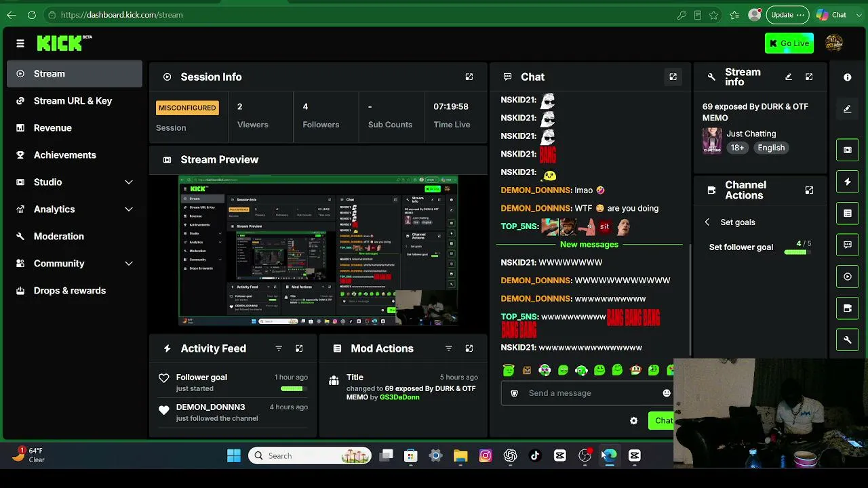Open OBS Studio from the taskbar
The width and height of the screenshot is (868, 488).
585,455
